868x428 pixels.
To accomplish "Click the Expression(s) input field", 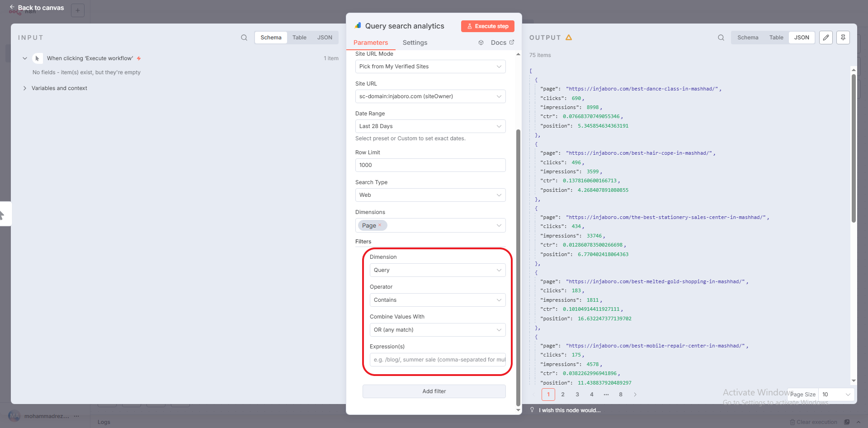I will click(x=437, y=360).
